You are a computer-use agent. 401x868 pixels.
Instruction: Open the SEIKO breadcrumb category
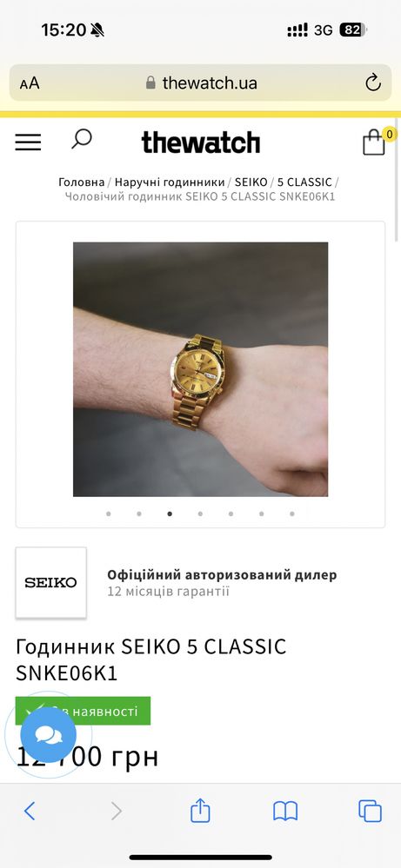pyautogui.click(x=251, y=182)
